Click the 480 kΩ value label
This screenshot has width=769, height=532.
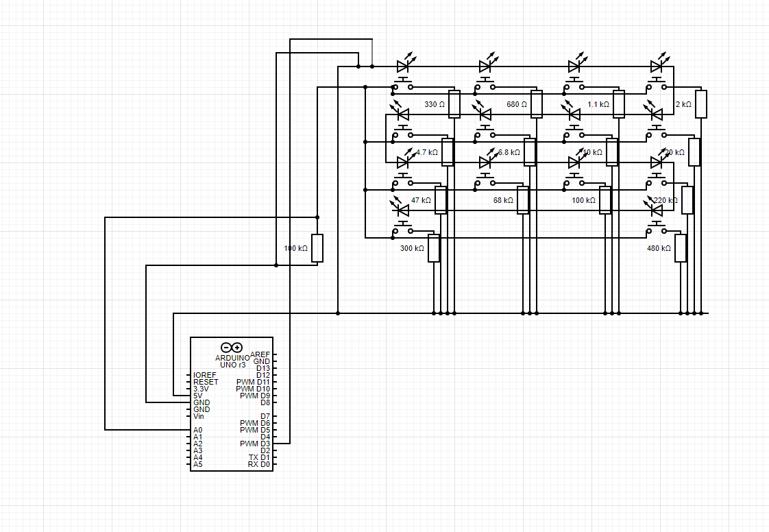pos(659,248)
